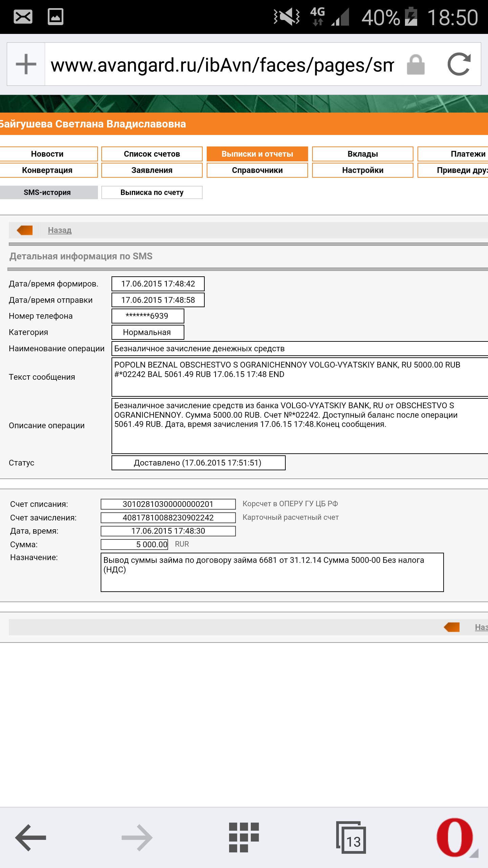The image size is (488, 868).
Task: Select Выписки и отчеты menu item
Action: [257, 154]
